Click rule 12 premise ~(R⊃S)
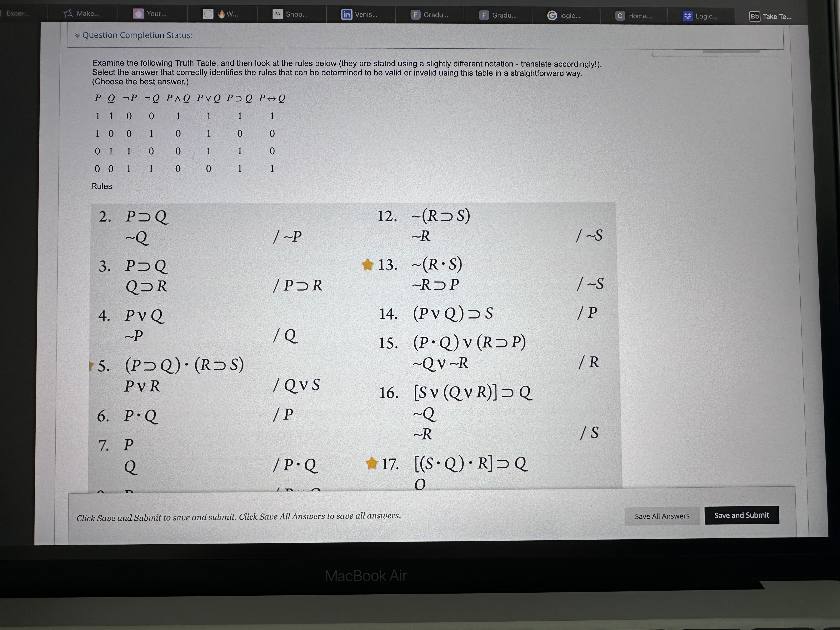 (x=441, y=216)
